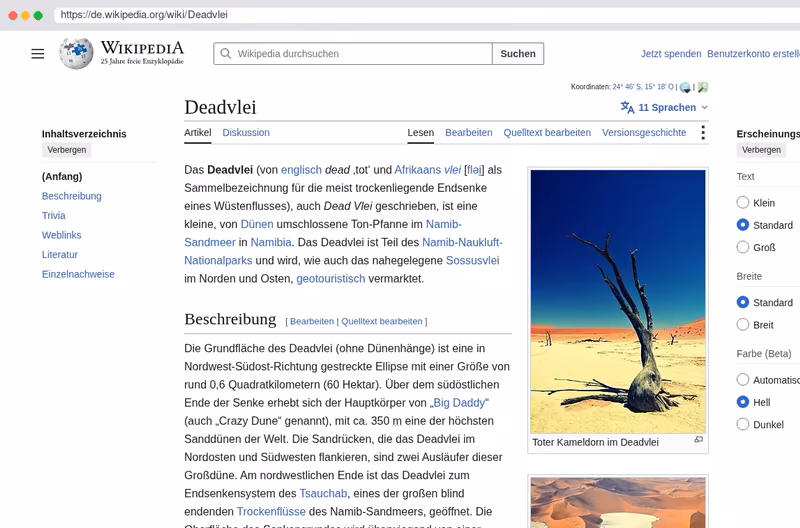Select the Standard width option
Image resolution: width=800 pixels, height=528 pixels.
(743, 303)
